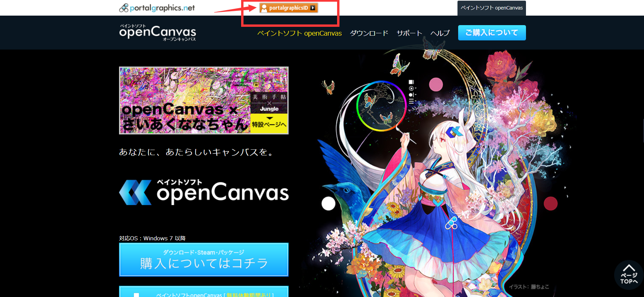Open ペイントソフト openCanvas nav item
Image resolution: width=644 pixels, height=297 pixels.
coord(299,33)
